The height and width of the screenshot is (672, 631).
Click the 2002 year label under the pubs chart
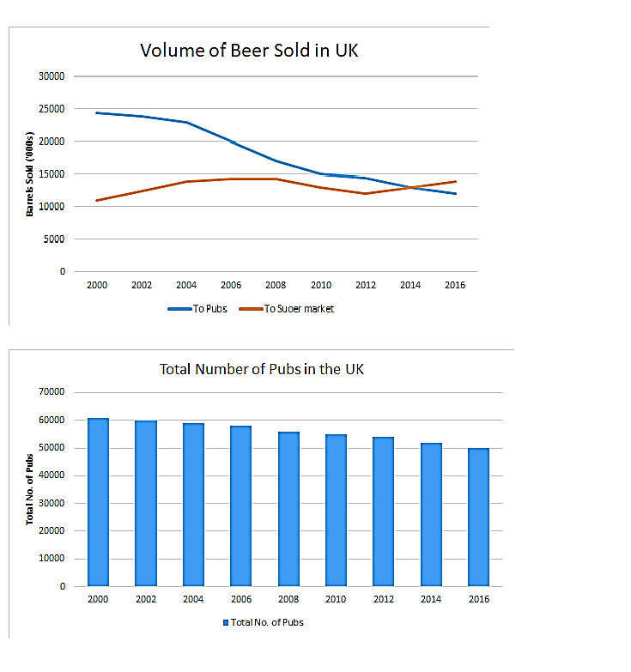146,599
